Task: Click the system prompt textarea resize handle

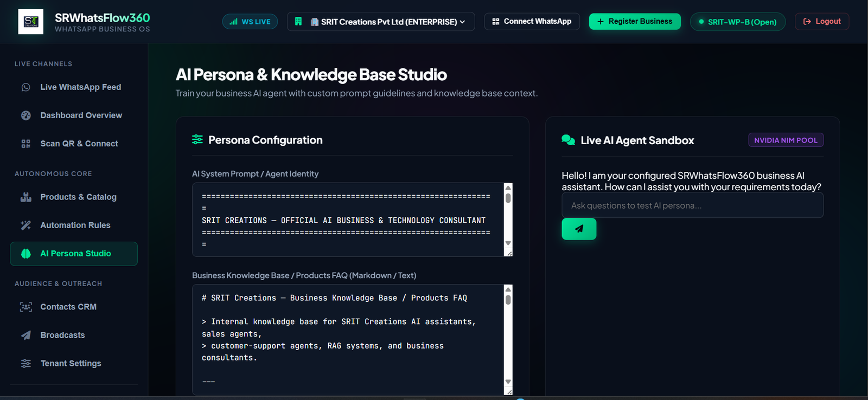Action: tap(509, 253)
